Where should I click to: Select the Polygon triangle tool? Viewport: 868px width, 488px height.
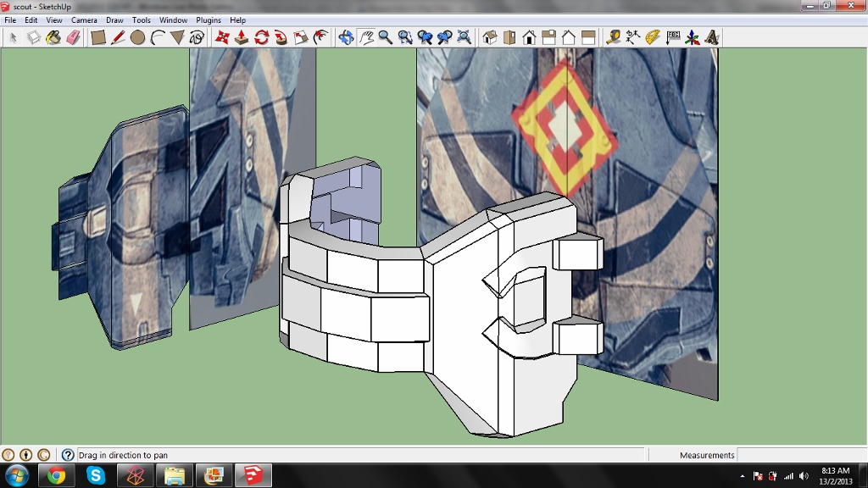click(177, 37)
